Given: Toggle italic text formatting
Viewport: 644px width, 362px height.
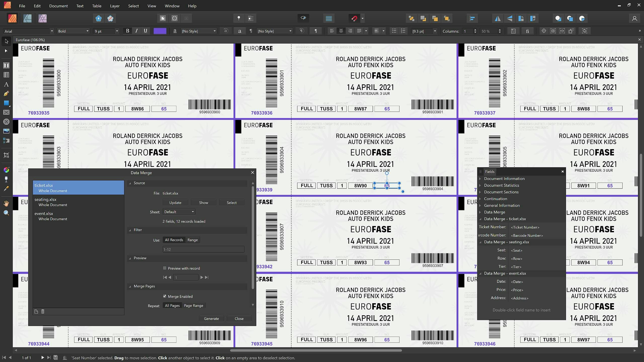Looking at the screenshot, I should [x=136, y=31].
